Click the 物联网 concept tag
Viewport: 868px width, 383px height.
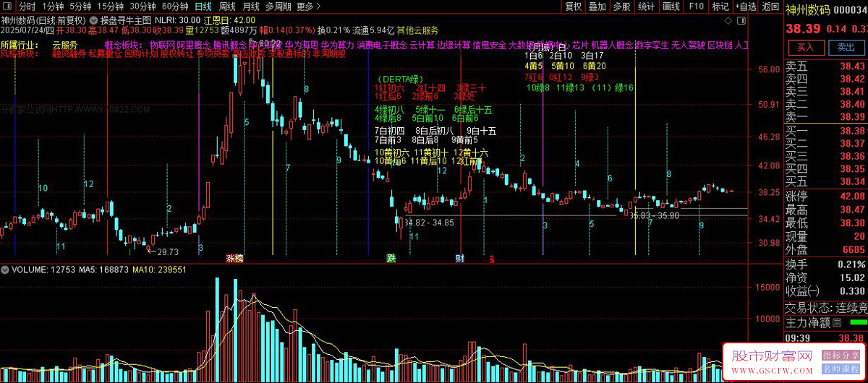[161, 45]
